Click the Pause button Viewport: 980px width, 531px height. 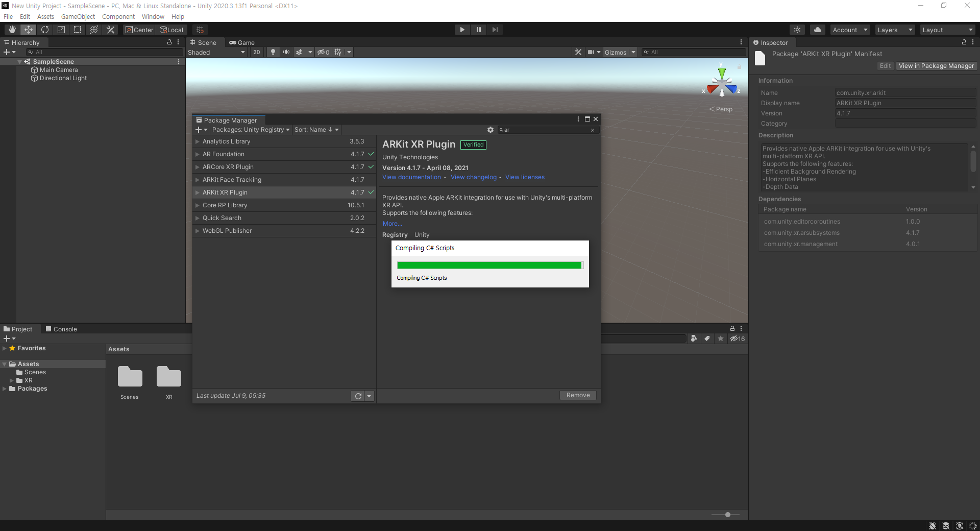pyautogui.click(x=478, y=30)
